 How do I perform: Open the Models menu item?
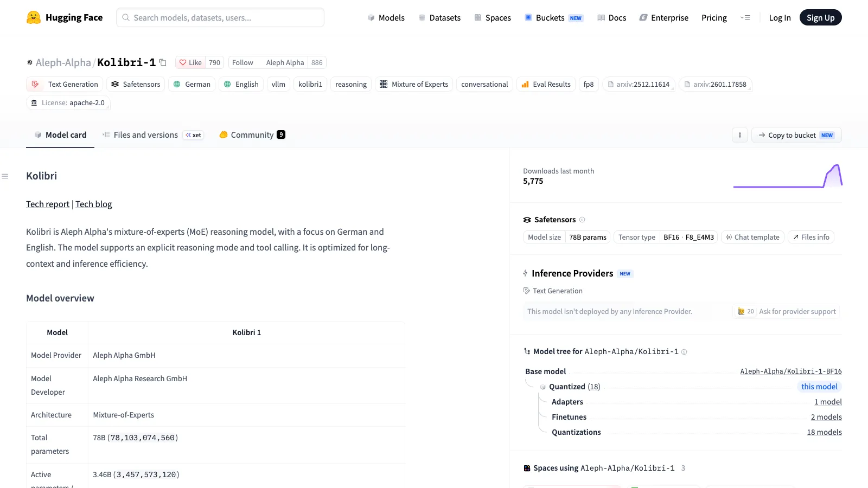click(x=386, y=17)
